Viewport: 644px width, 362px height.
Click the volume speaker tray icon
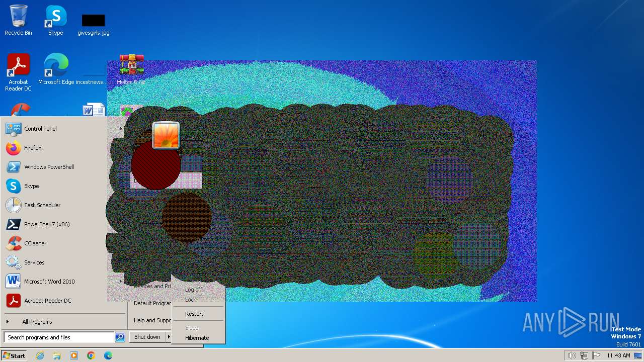click(572, 355)
